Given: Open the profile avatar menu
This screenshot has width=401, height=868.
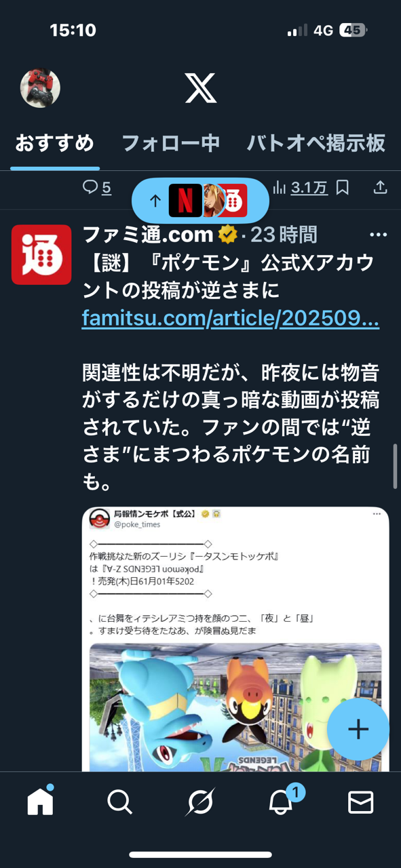Looking at the screenshot, I should point(40,87).
